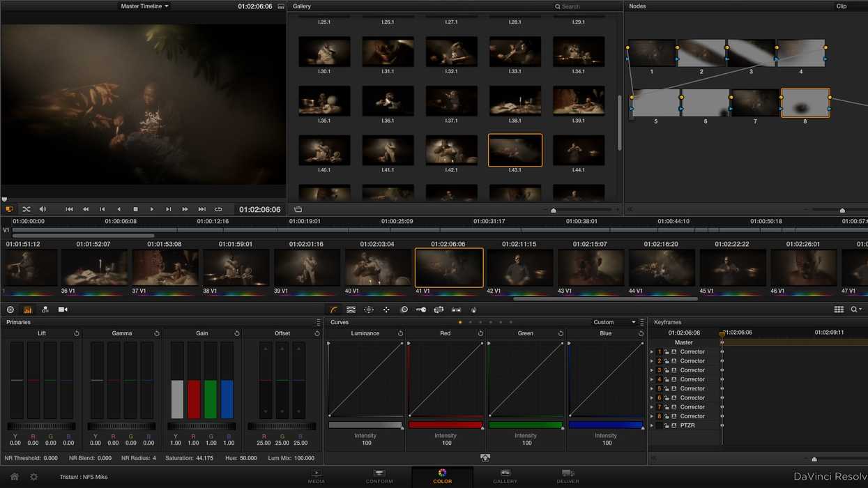Screen dimensions: 868x488
Task: Open the Master Timeline dropdown
Action: coord(145,6)
